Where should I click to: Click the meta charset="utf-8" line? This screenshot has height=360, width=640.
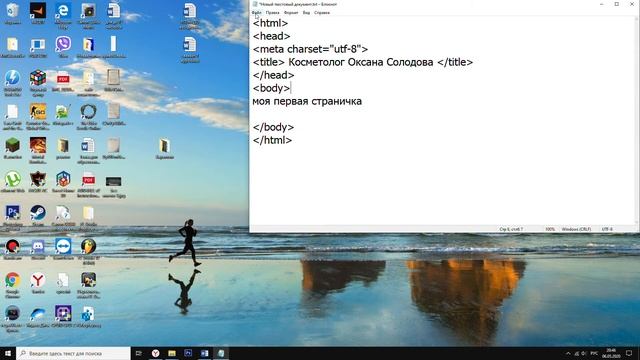pyautogui.click(x=310, y=49)
